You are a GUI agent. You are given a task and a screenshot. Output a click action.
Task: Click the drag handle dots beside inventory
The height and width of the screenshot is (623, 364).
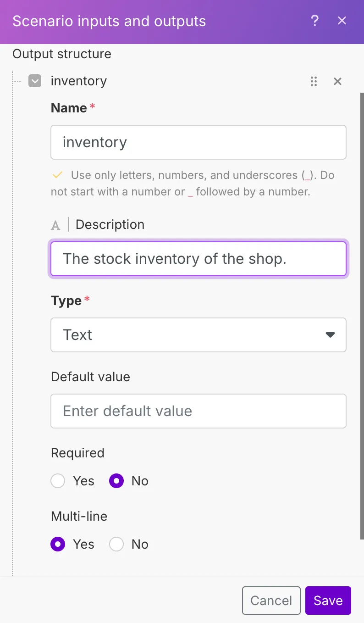click(x=314, y=82)
